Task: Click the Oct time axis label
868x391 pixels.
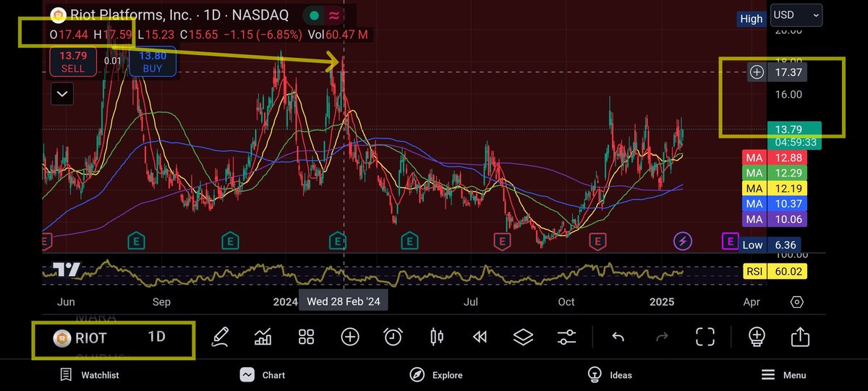Action: (566, 301)
